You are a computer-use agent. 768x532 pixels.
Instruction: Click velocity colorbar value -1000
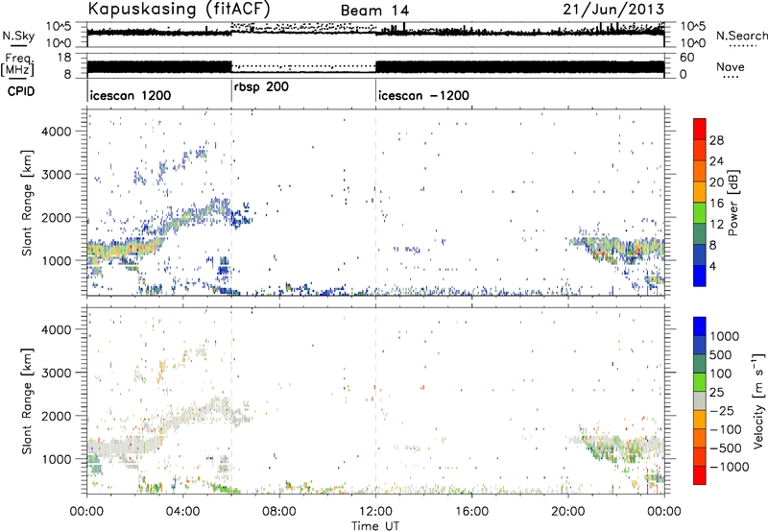tap(729, 467)
